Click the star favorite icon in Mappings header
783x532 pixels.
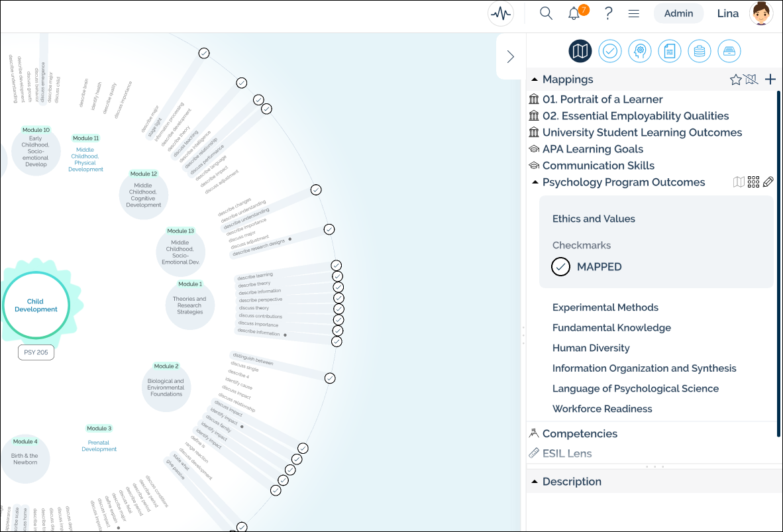(735, 80)
